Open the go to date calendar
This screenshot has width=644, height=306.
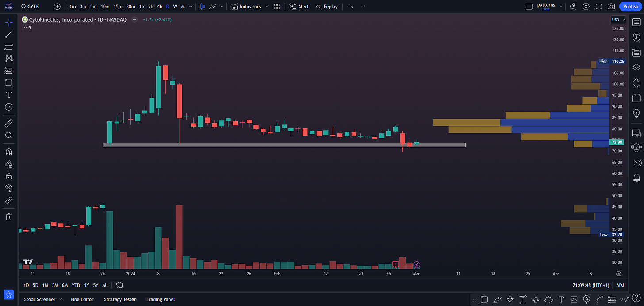119,285
